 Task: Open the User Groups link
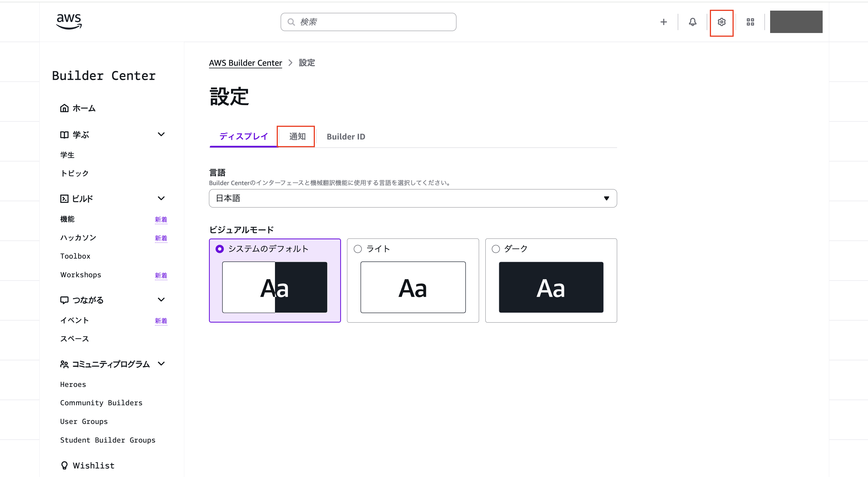pyautogui.click(x=84, y=421)
